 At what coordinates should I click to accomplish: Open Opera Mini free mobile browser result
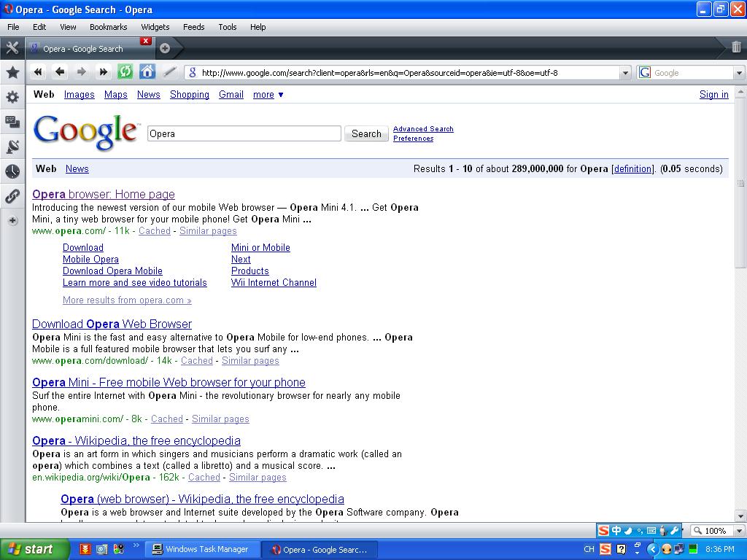[169, 382]
